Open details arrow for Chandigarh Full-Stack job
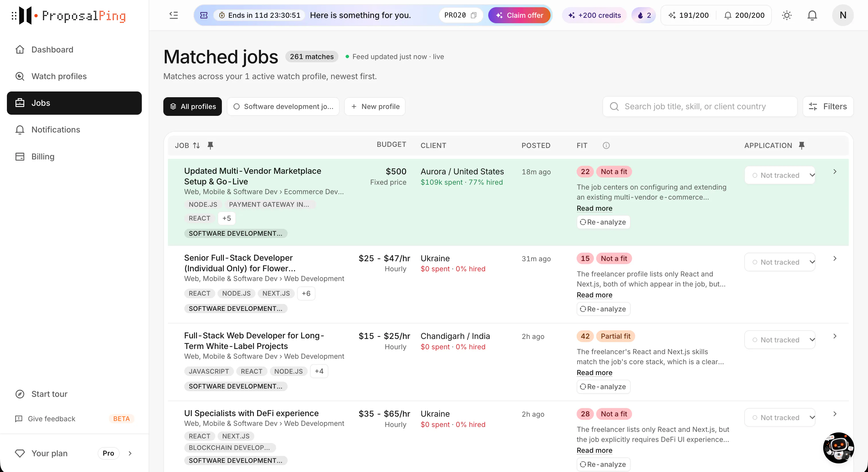This screenshot has height=472, width=868. pos(835,336)
